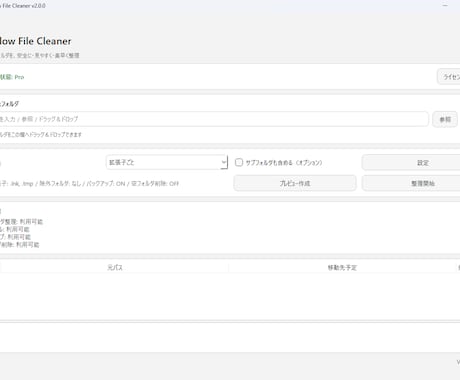This screenshot has height=380, width=460.
Task: Click the 参照 browse button
Action: 445,119
